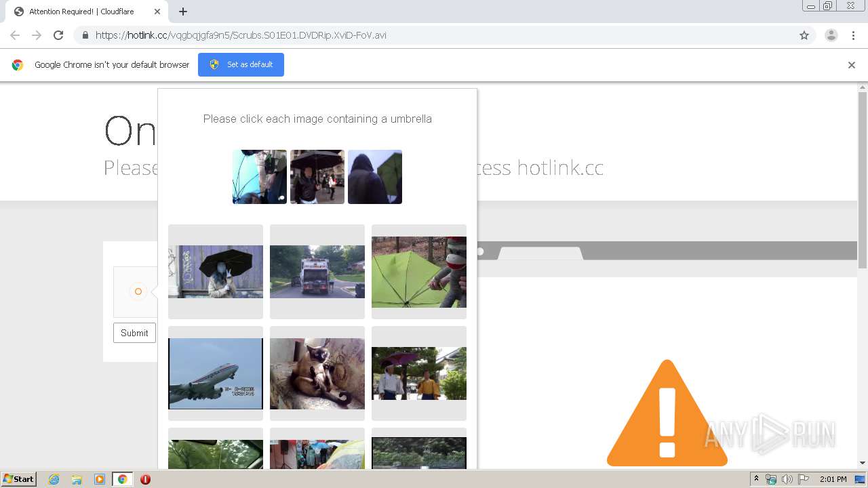Reload the current page

58,35
